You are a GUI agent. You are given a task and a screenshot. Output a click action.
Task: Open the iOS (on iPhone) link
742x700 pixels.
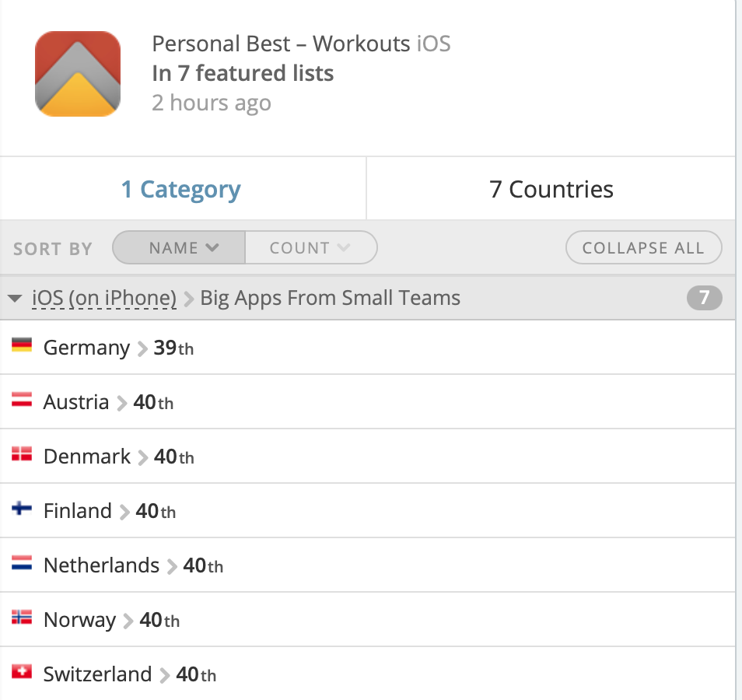(104, 298)
